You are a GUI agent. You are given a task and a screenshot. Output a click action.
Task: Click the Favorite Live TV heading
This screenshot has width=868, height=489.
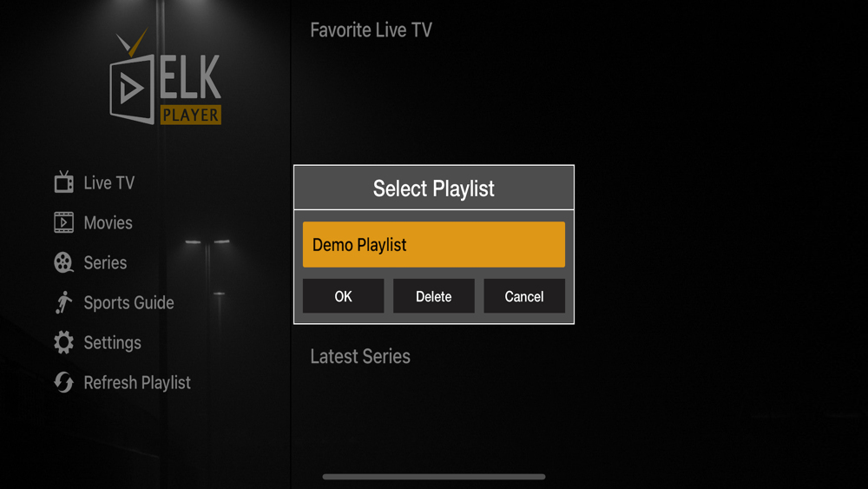(371, 30)
